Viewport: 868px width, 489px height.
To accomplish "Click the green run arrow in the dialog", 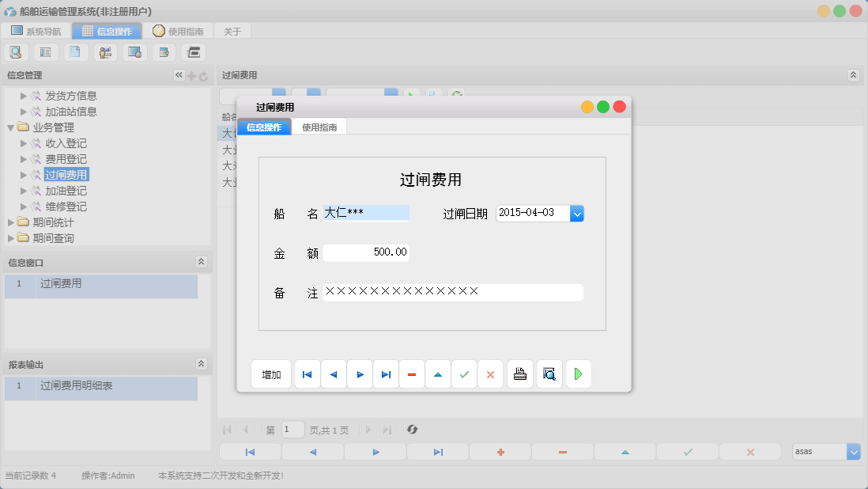I will coord(578,373).
